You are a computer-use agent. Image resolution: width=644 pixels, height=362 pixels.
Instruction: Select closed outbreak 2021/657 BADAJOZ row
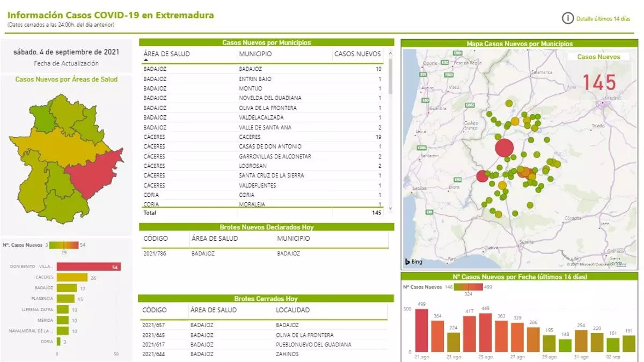coord(262,325)
